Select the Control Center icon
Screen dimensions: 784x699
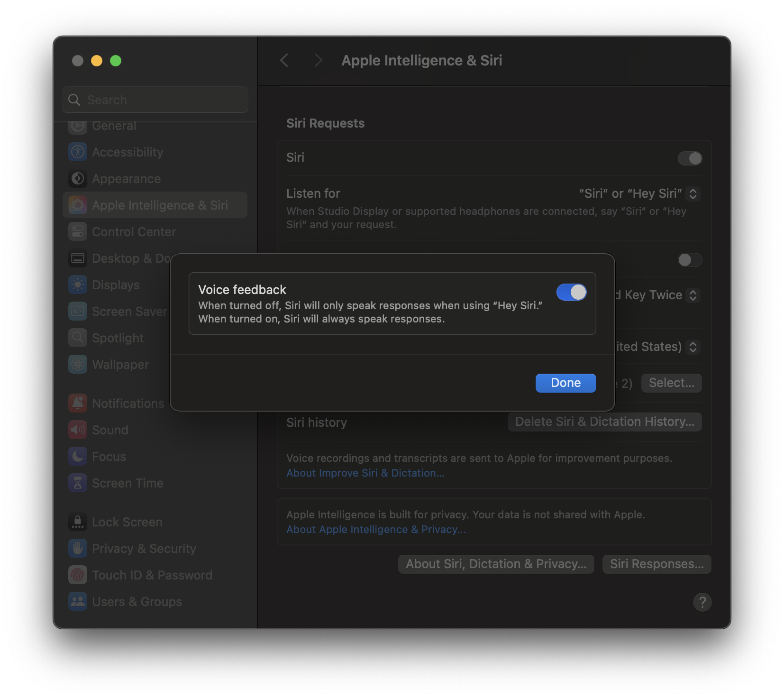(x=78, y=231)
